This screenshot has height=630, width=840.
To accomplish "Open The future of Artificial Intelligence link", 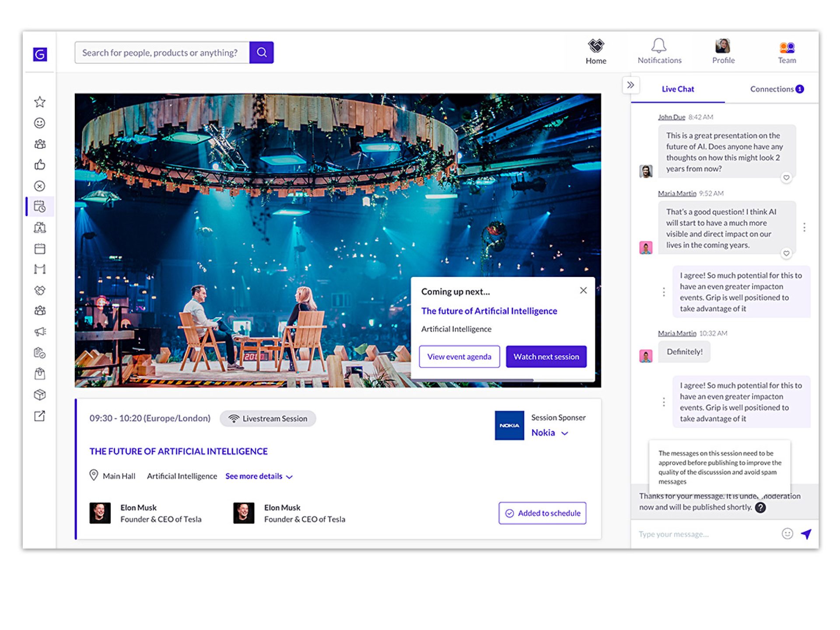I will point(489,311).
